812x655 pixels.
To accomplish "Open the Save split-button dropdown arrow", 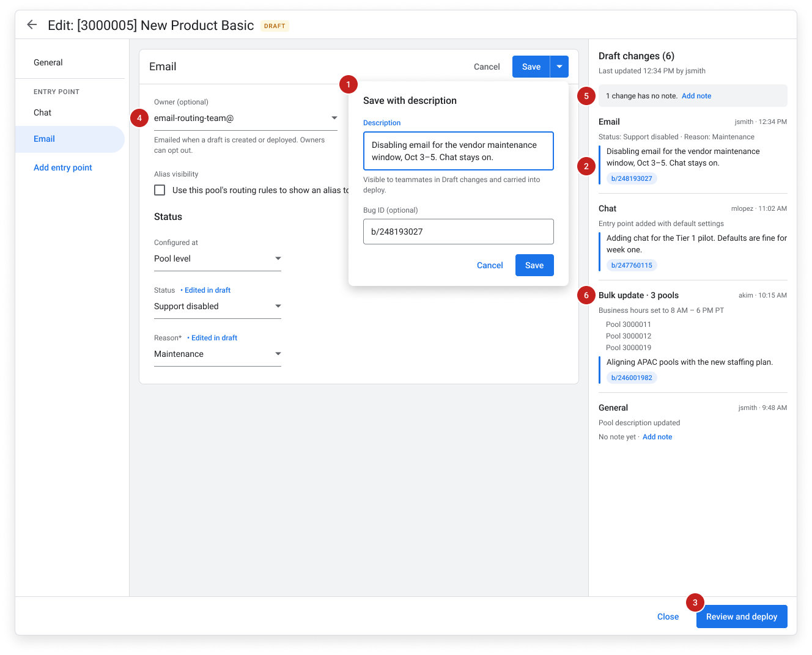I will pyautogui.click(x=559, y=67).
